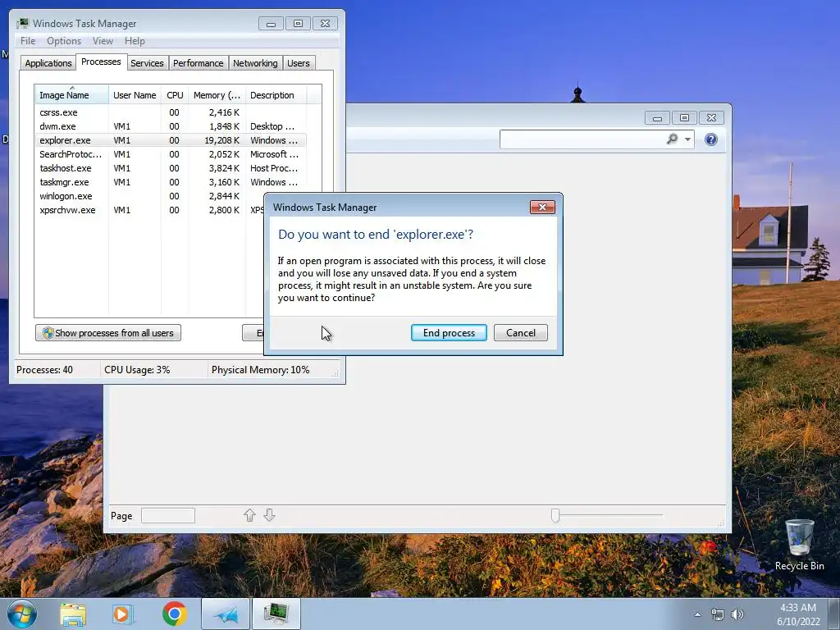
Task: Minimize the Task Manager window
Action: pos(271,24)
